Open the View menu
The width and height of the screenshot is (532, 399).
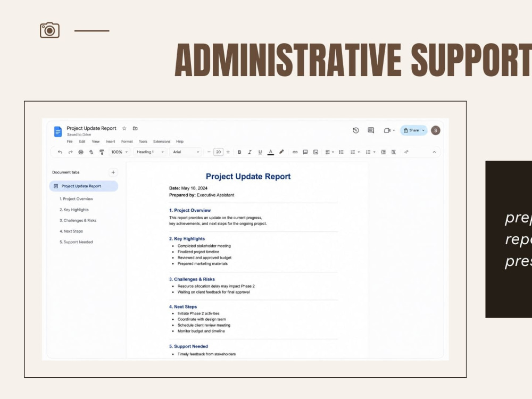point(96,142)
